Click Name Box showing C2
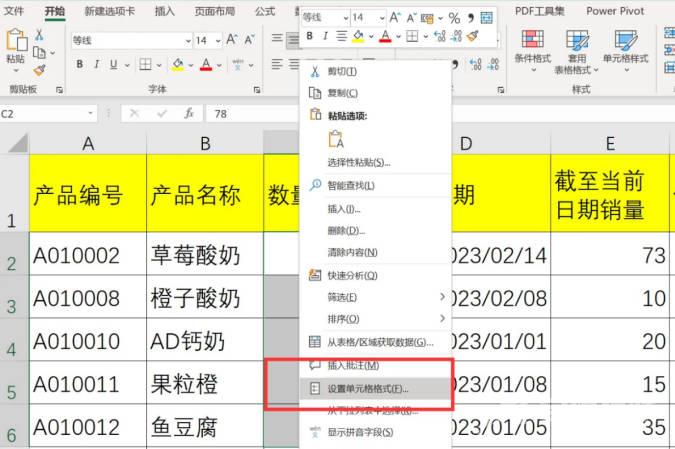This screenshot has width=675, height=449. [x=43, y=114]
